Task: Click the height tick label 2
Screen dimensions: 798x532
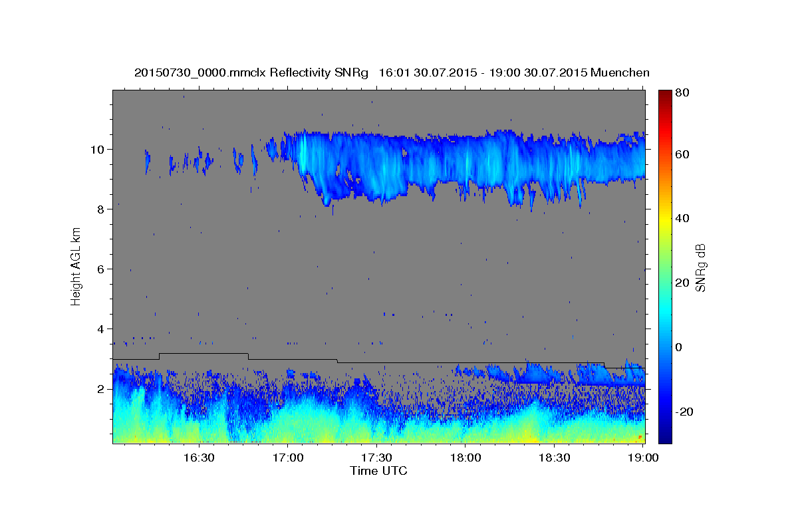Action: 102,388
